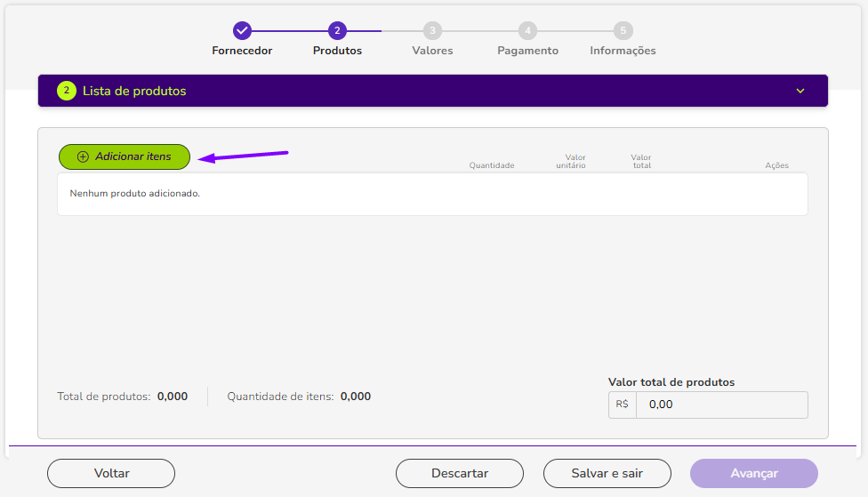Select step 3 Valores circle
This screenshot has height=497, width=868.
pyautogui.click(x=432, y=30)
